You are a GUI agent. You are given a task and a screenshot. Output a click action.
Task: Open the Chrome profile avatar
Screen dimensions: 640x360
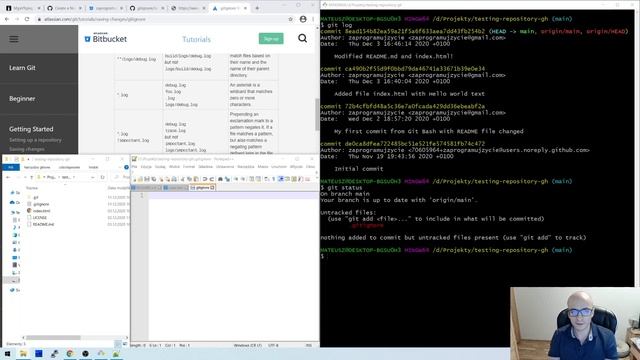pyautogui.click(x=303, y=19)
